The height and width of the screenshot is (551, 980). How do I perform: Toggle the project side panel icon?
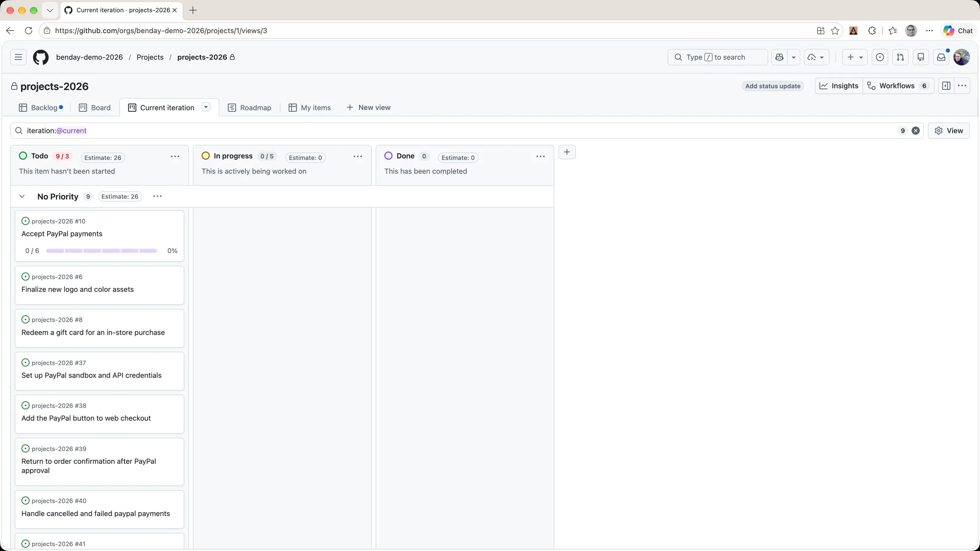click(x=946, y=86)
